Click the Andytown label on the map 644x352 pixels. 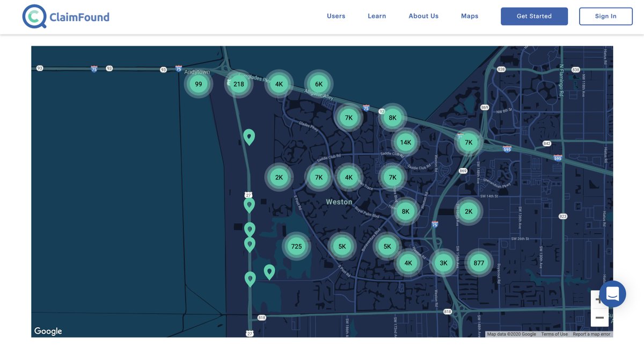(197, 72)
